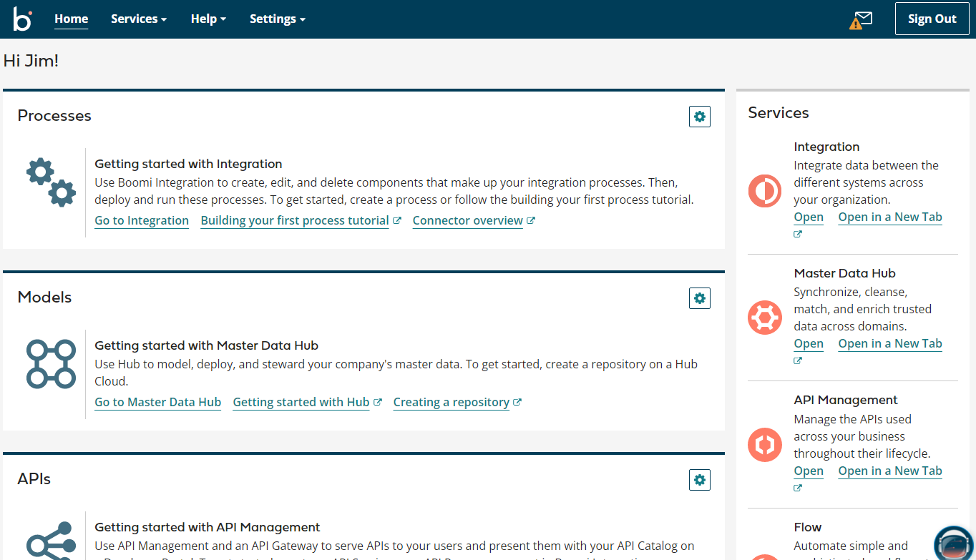The width and height of the screenshot is (976, 560).
Task: Go to the Home tab
Action: pyautogui.click(x=72, y=19)
